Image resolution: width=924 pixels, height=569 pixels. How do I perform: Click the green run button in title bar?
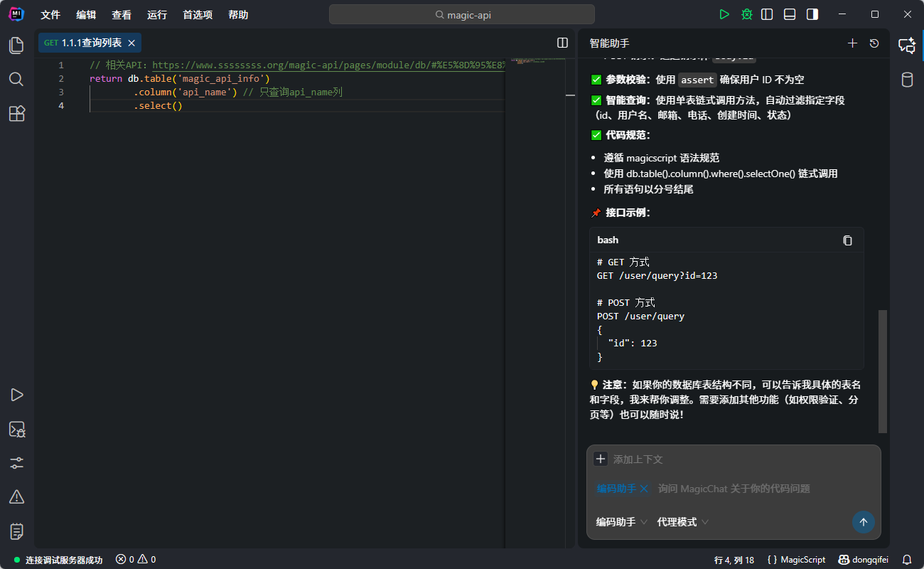pyautogui.click(x=724, y=14)
